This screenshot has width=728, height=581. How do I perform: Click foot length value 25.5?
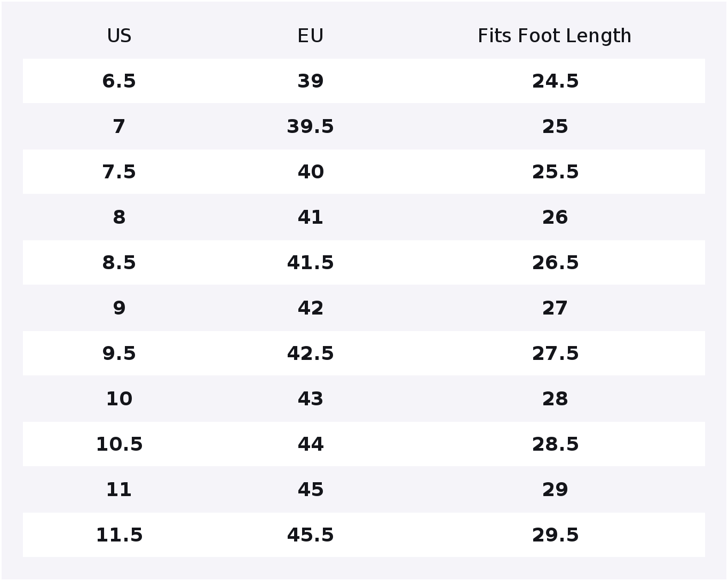[555, 172]
